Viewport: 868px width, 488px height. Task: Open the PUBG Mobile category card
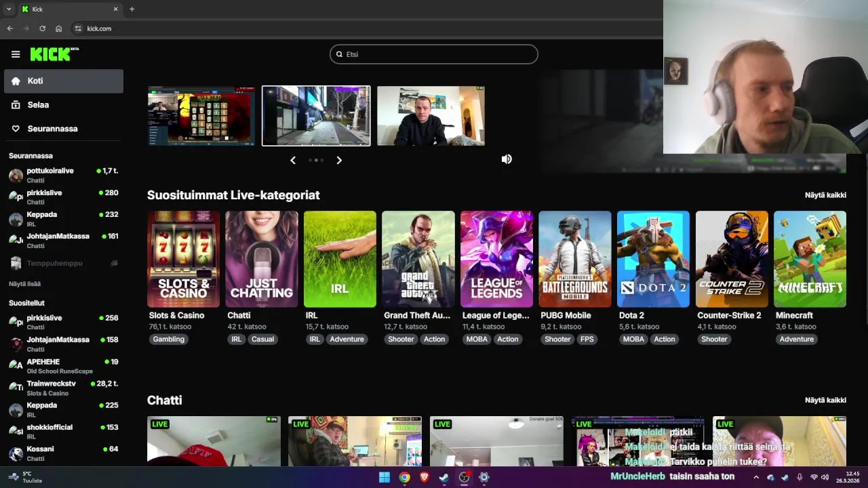pyautogui.click(x=574, y=259)
